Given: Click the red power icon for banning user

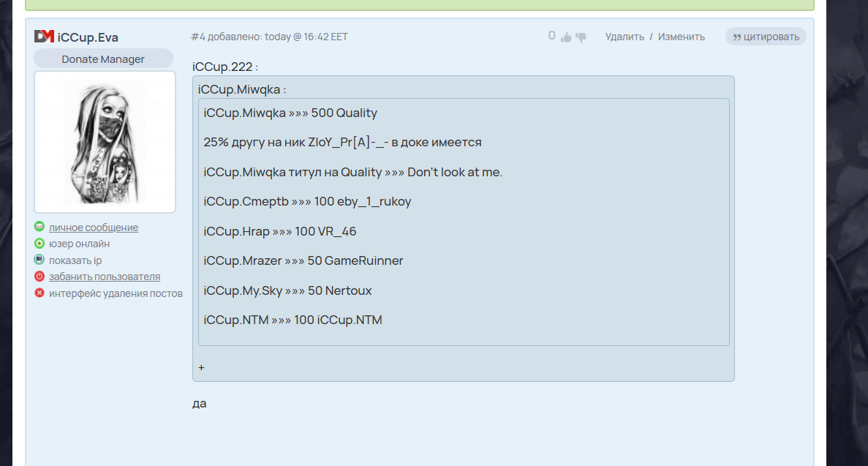Looking at the screenshot, I should coord(39,276).
